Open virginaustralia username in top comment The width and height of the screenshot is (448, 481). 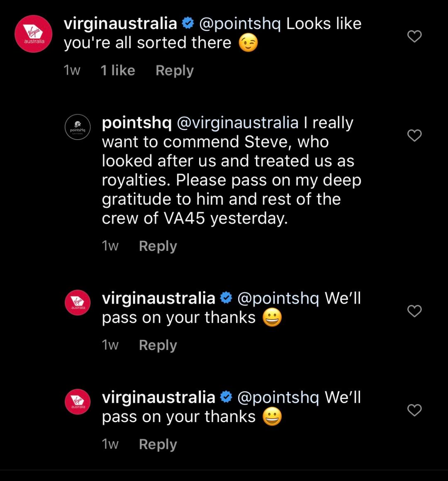[120, 24]
